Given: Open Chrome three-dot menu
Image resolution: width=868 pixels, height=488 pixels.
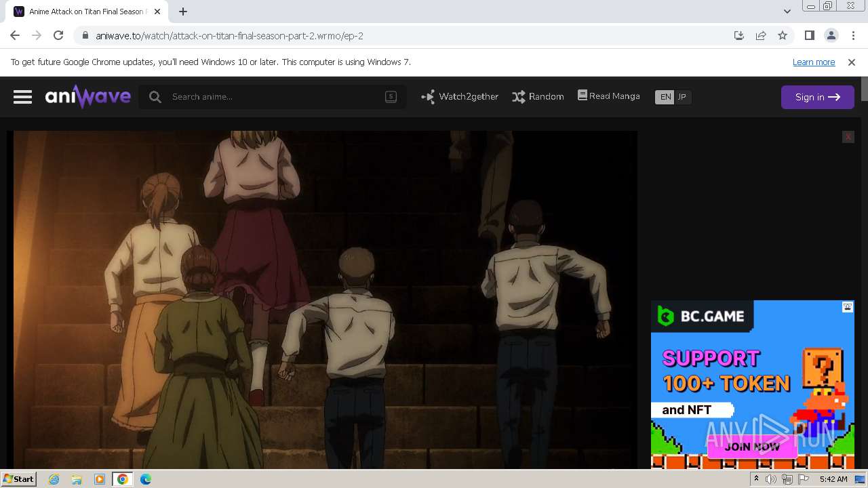Looking at the screenshot, I should click(x=852, y=35).
